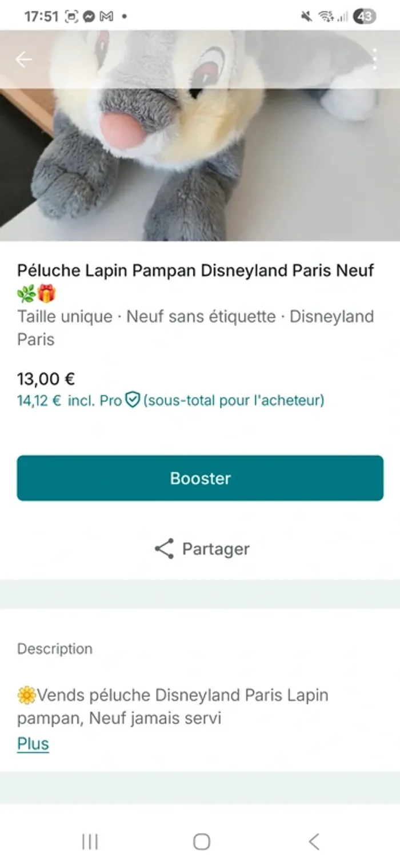The height and width of the screenshot is (868, 400).
Task: Tap the muted sound status icon
Action: pyautogui.click(x=307, y=17)
